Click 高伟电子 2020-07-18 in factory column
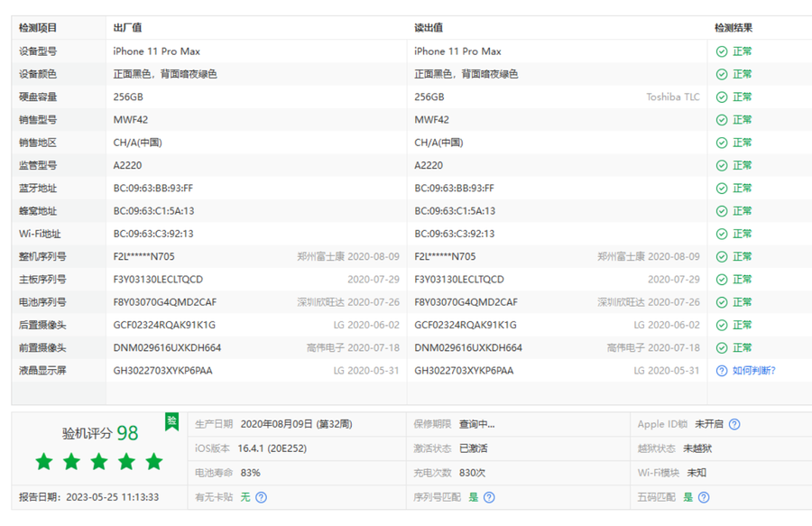The width and height of the screenshot is (812, 526). [x=353, y=347]
